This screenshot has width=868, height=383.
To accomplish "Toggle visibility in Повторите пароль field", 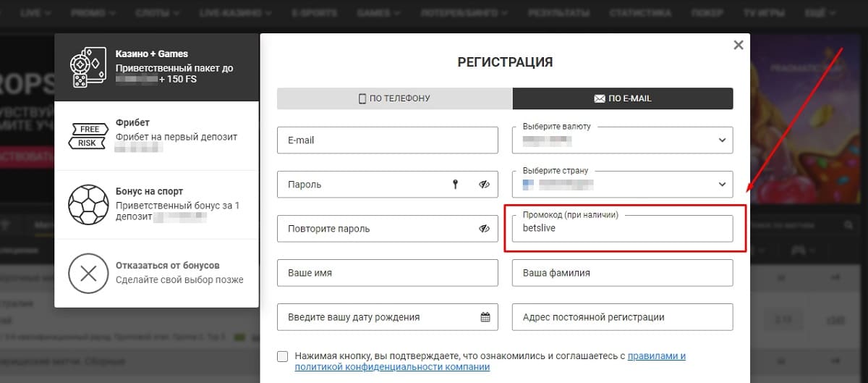I will [x=485, y=229].
